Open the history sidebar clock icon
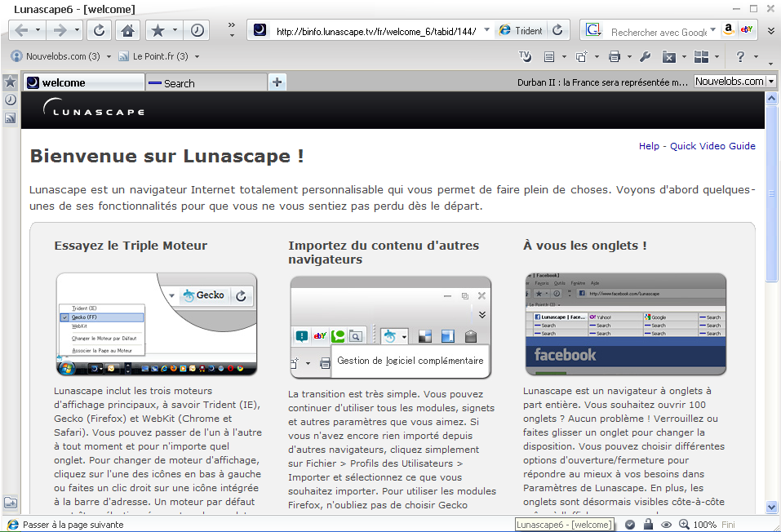Screen dimensions: 781x532 click(x=10, y=100)
